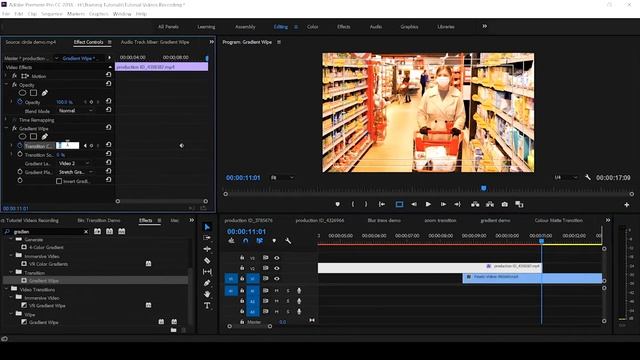Open playback resolution 1/4 dropdown

point(566,178)
